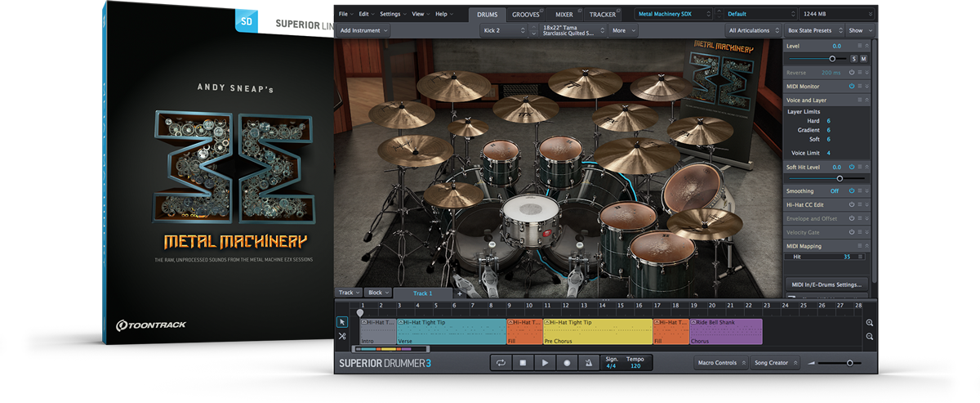Stop playback in the transport
Viewport: 980px width, 403px height.
523,363
